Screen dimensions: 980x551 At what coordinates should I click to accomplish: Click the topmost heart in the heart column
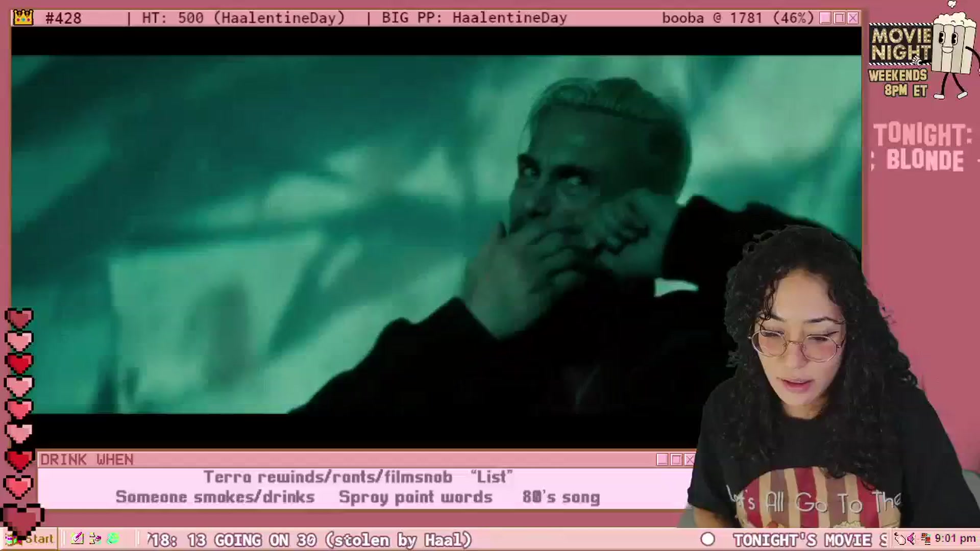coord(19,318)
